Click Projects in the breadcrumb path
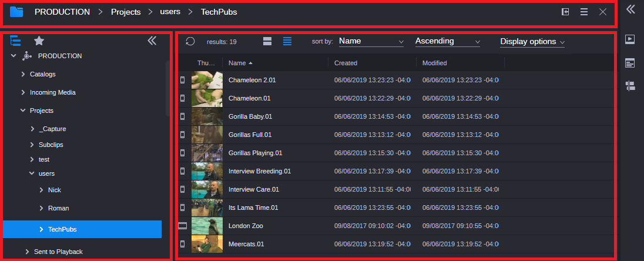This screenshot has width=644, height=261. pyautogui.click(x=126, y=12)
